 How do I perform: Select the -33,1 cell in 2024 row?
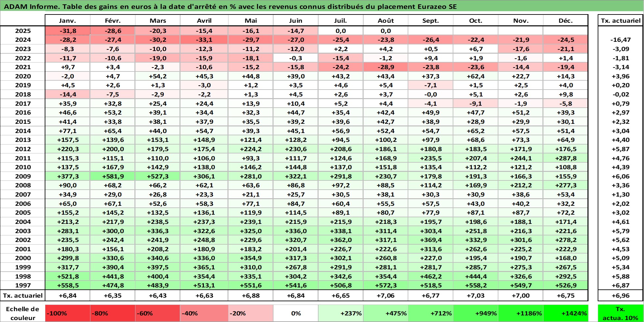[x=204, y=40]
